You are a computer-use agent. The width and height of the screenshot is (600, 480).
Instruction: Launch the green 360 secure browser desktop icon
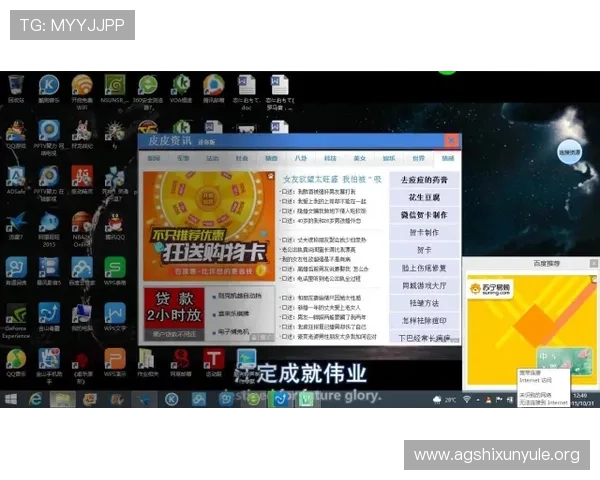(148, 85)
